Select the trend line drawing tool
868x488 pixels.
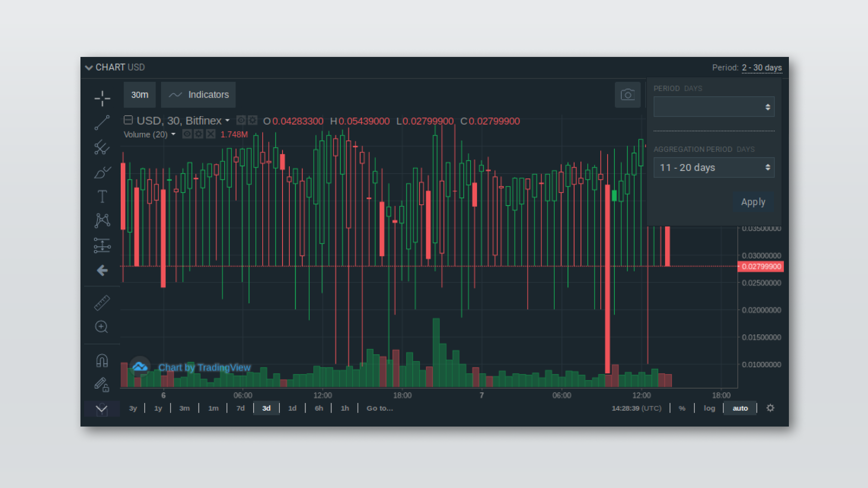point(102,122)
